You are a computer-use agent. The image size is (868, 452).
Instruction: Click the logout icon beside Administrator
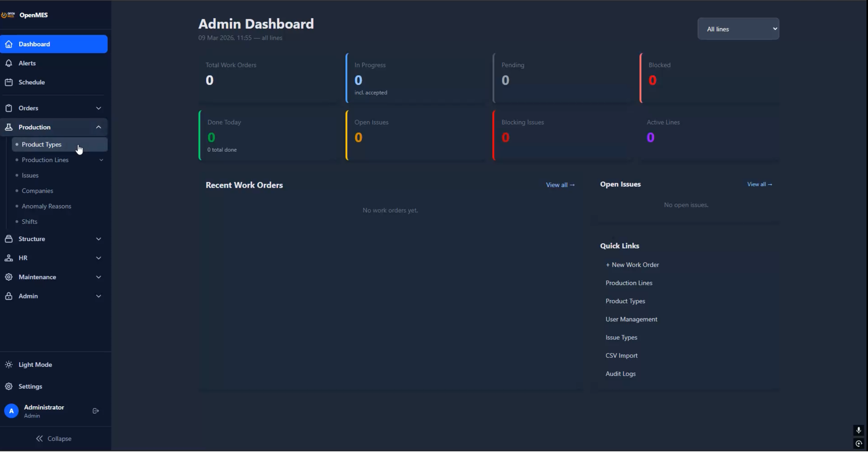tap(96, 411)
